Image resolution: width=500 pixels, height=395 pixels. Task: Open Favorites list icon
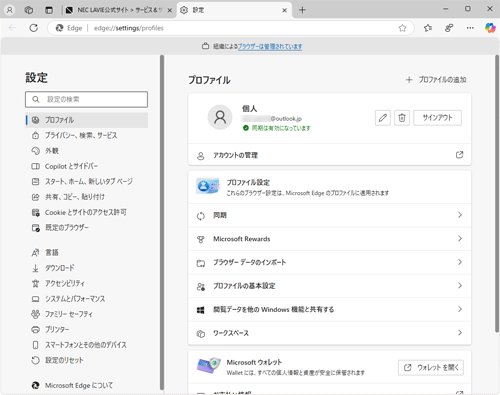coord(428,28)
